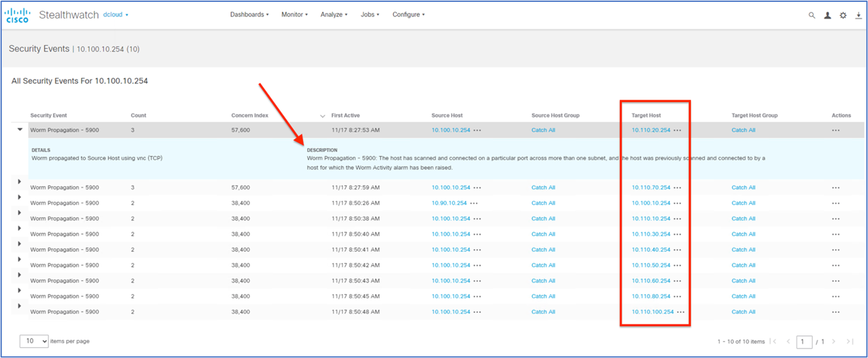The height and width of the screenshot is (358, 868).
Task: Sort by the First Active column header
Action: pos(345,115)
